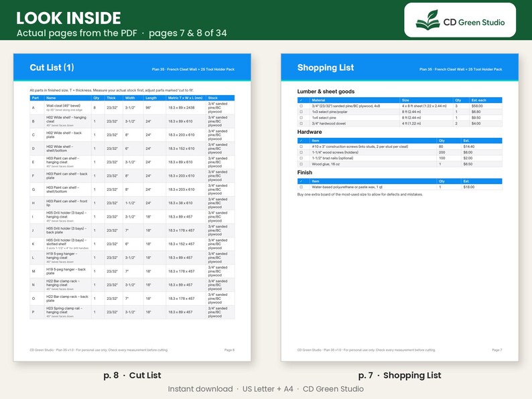Click 'H22 Bar clamp rack – back plate' row O
The width and height of the screenshot is (532, 399).
tap(67, 299)
